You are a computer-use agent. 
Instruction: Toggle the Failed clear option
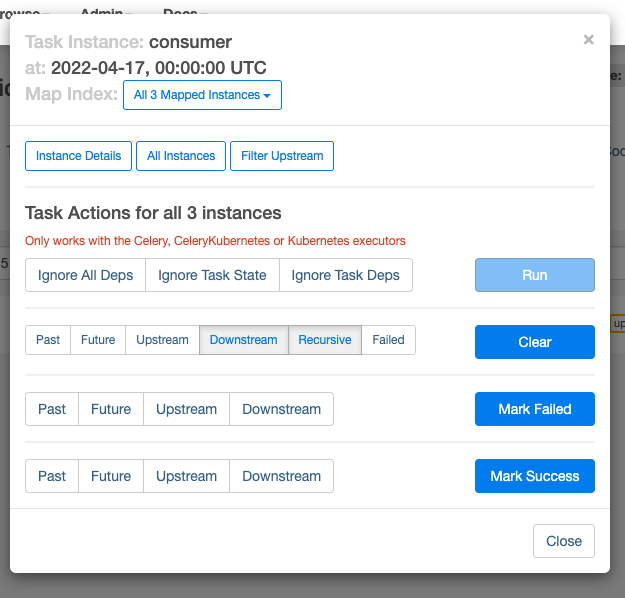388,340
